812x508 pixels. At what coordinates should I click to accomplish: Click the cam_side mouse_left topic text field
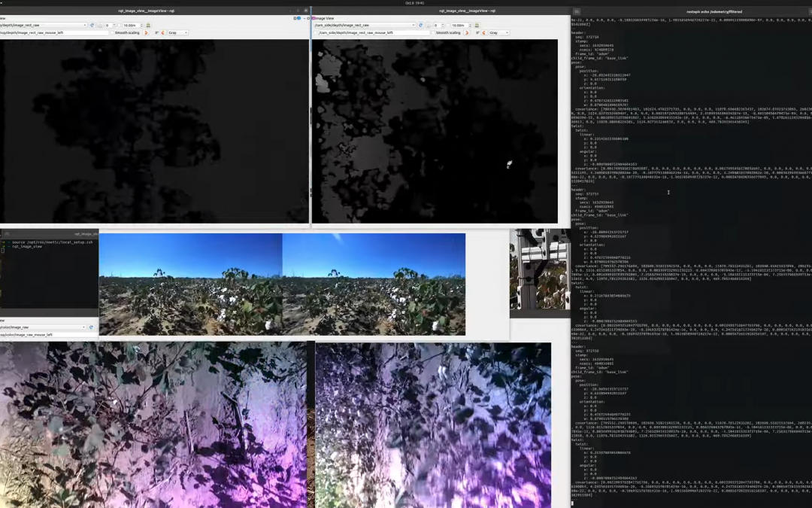(x=373, y=32)
